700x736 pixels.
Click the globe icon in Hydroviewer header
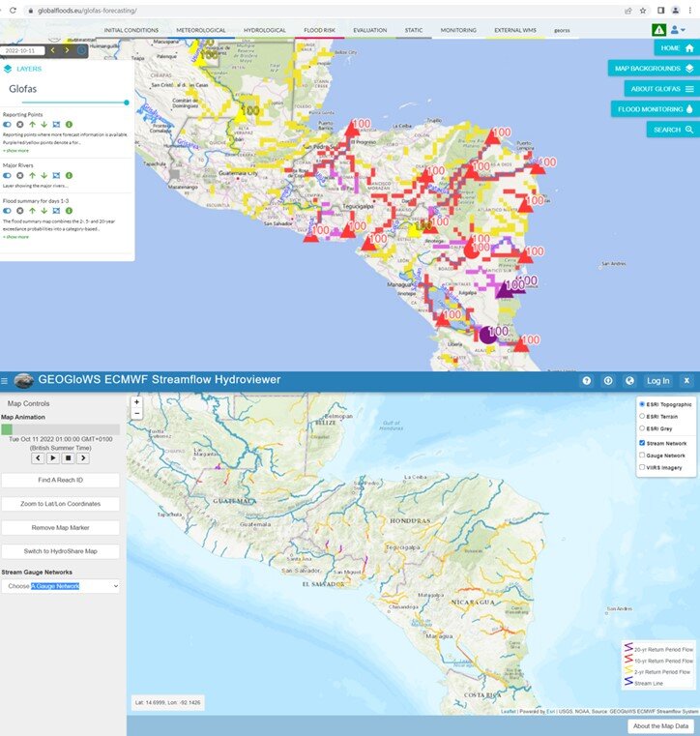pos(629,381)
